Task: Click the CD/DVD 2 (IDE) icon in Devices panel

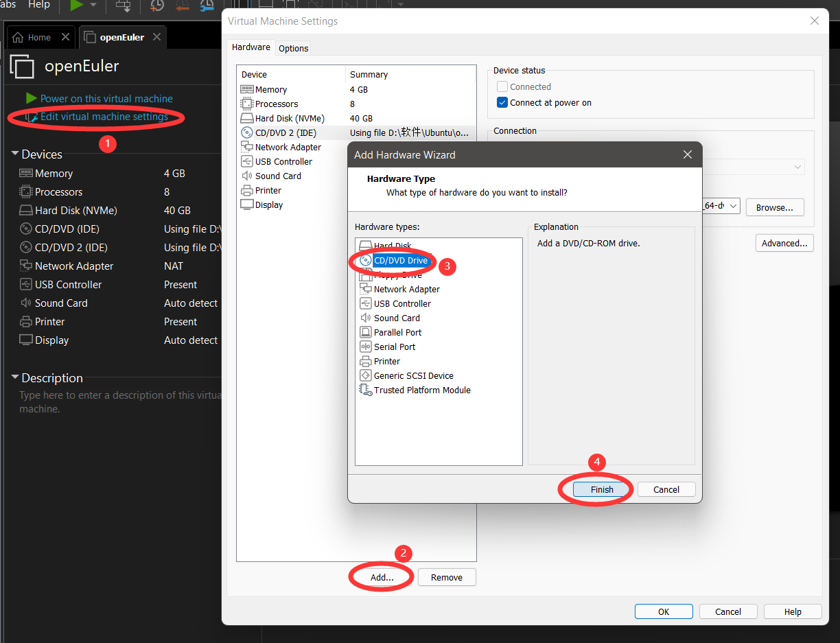Action: tap(26, 248)
